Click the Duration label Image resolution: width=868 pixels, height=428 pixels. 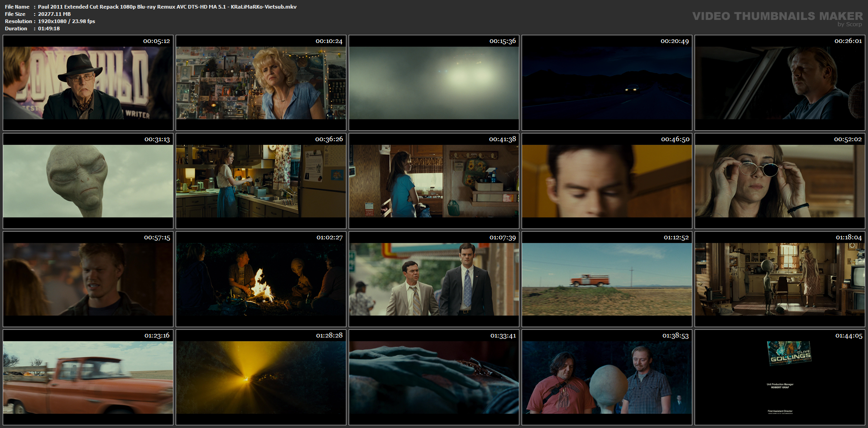[x=16, y=29]
